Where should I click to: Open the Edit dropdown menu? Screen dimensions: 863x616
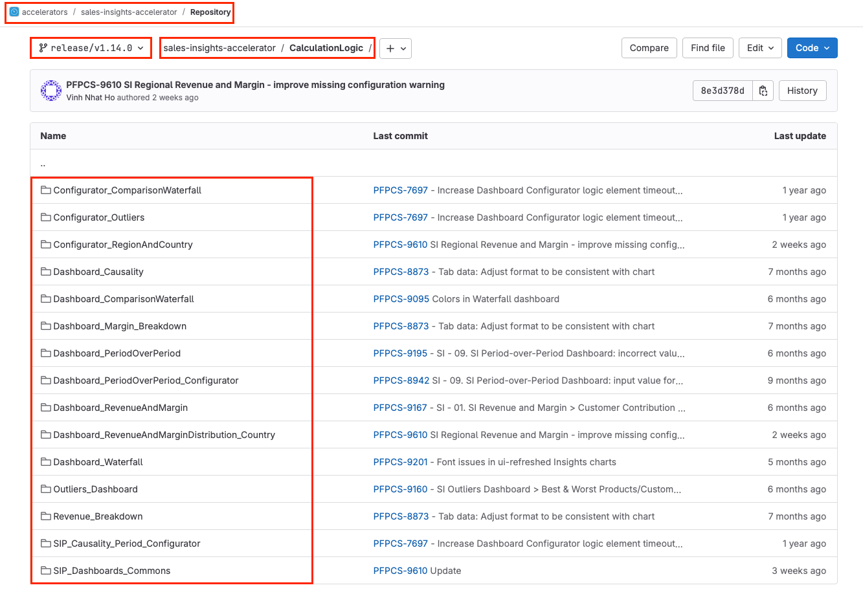click(x=760, y=48)
